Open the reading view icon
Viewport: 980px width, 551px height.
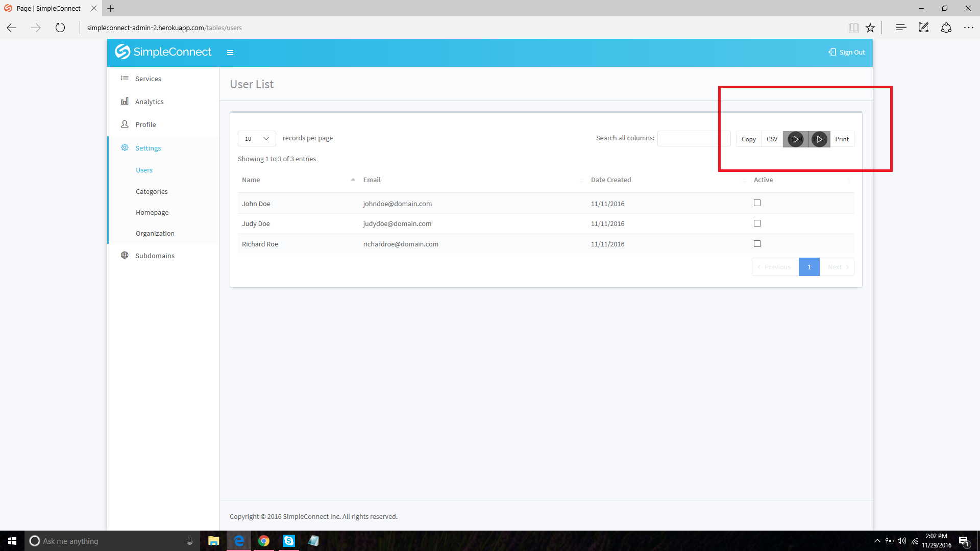coord(853,28)
